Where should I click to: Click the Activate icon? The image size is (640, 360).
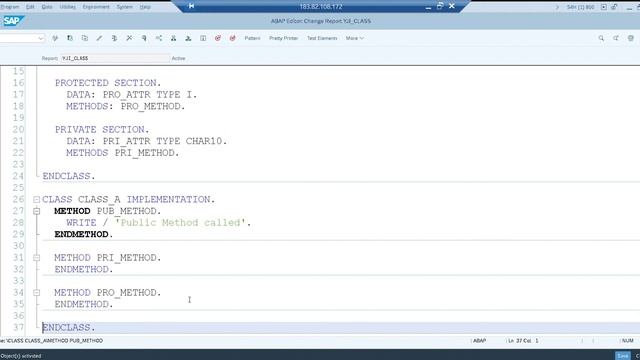click(x=129, y=38)
